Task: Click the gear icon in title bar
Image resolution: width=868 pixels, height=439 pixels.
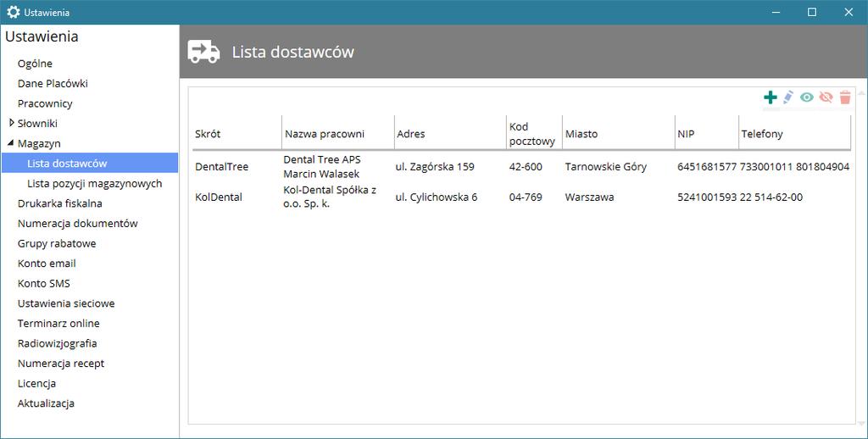Action: click(x=14, y=12)
